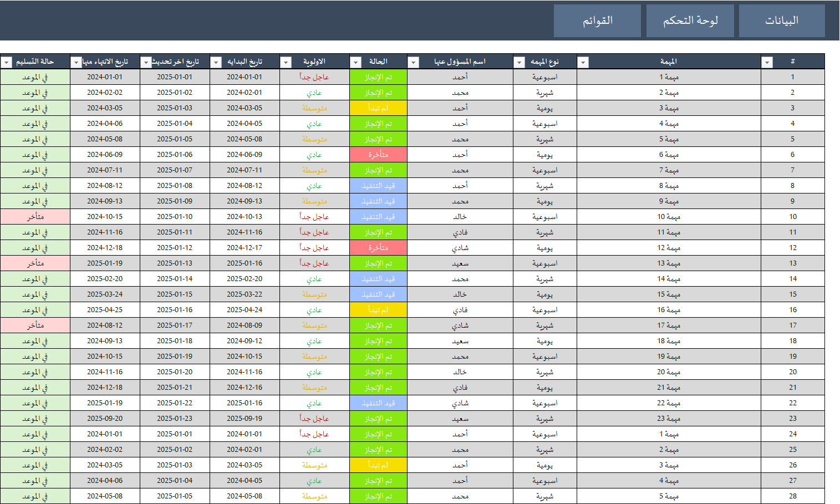
Task: Click the مهمة 12 task name cell
Action: coord(669,248)
